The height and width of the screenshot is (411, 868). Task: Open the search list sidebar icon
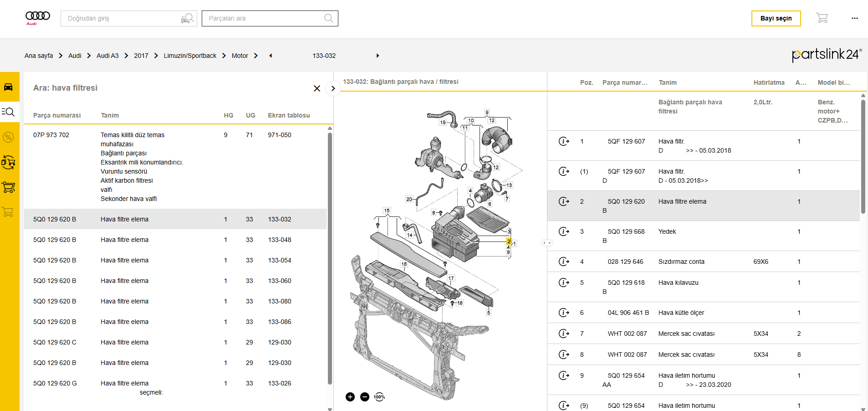tap(9, 112)
